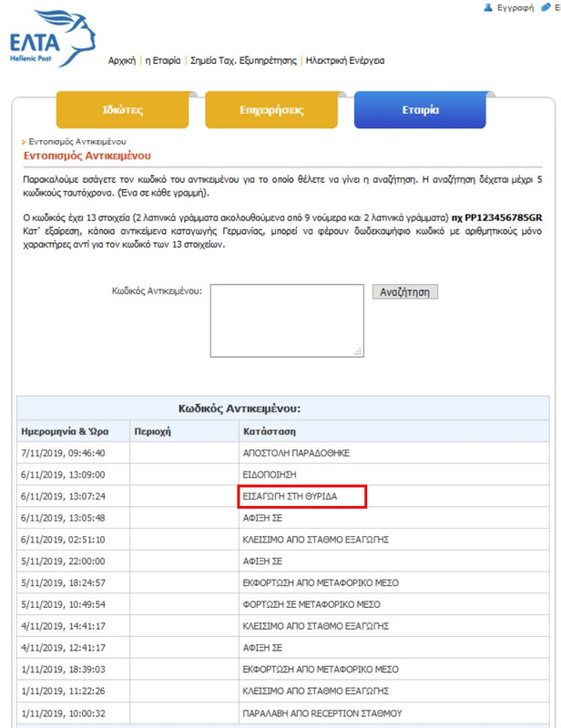Open η Εταιρία menu item
The height and width of the screenshot is (728, 561).
coord(163,60)
